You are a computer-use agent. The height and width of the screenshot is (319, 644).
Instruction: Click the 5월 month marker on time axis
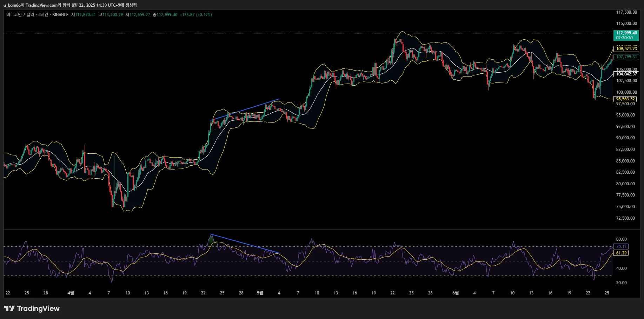tap(260, 293)
